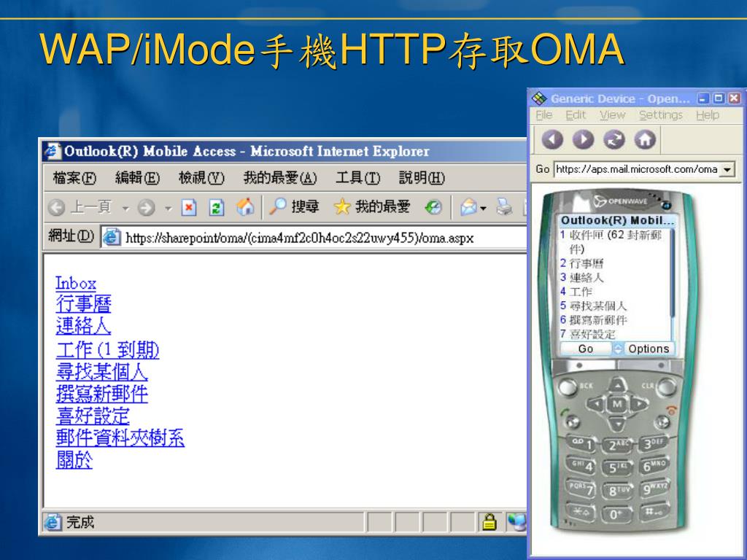Click the Reload round button in Openwave simulator

(614, 139)
